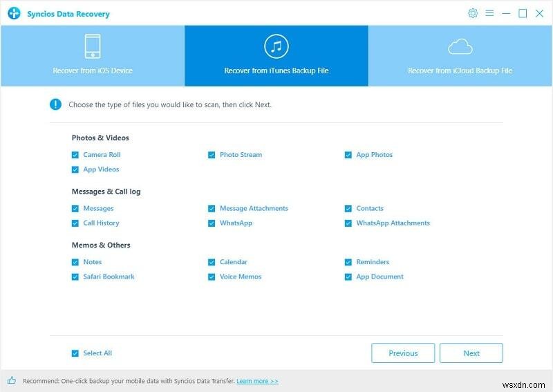Click the cloud iCloud icon
553x392 pixels.
pyautogui.click(x=460, y=47)
